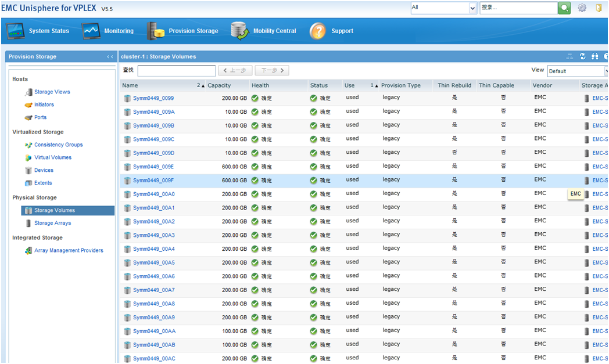Click the status check icon for Symm0449_009B
Screen dimensions: 609x364
click(313, 125)
